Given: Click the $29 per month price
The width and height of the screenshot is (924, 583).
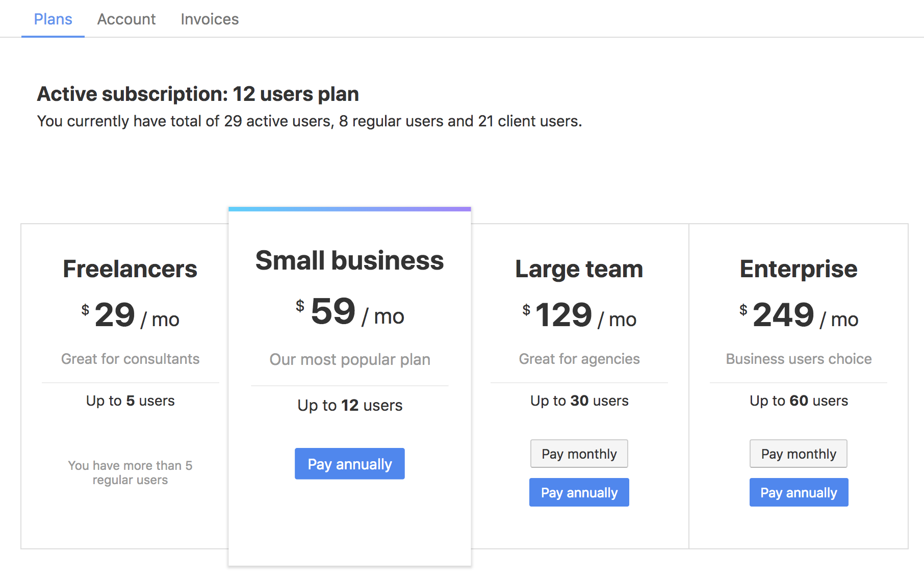Looking at the screenshot, I should pos(130,315).
